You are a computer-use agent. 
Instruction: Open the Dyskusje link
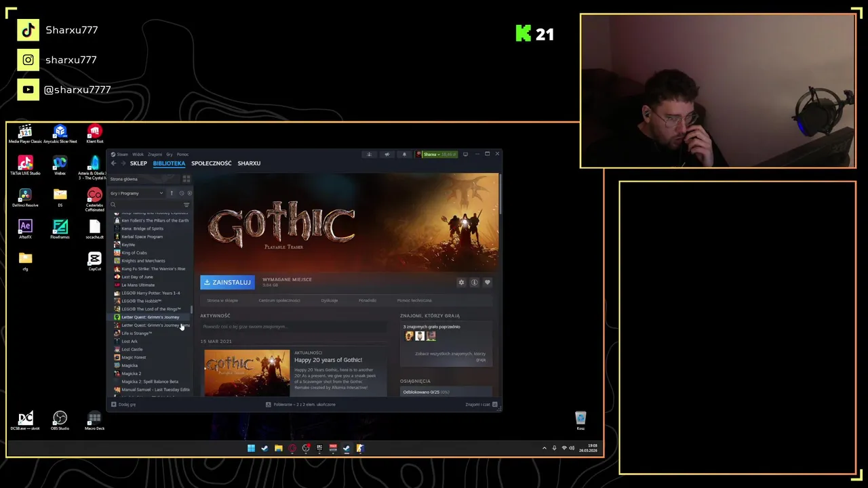coord(330,300)
